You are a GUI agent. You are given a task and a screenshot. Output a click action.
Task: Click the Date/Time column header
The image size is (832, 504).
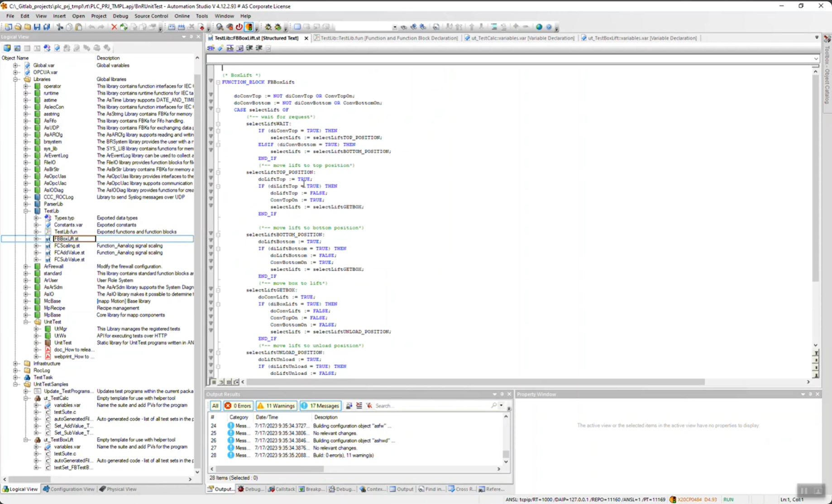point(267,417)
